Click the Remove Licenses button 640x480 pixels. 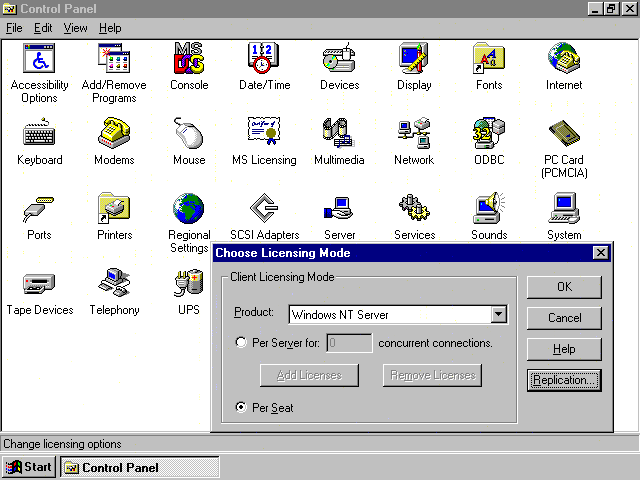tap(433, 375)
